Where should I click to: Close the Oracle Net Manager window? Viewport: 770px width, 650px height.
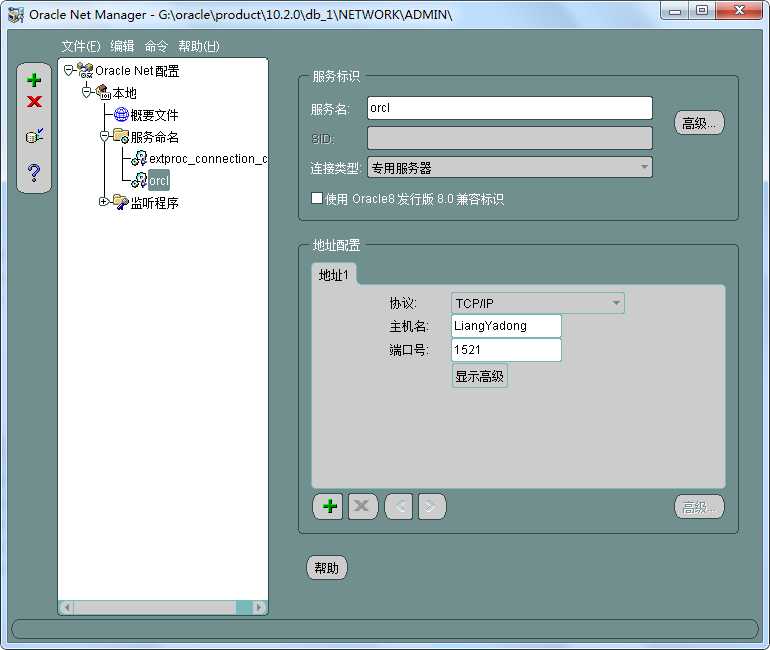[x=739, y=11]
